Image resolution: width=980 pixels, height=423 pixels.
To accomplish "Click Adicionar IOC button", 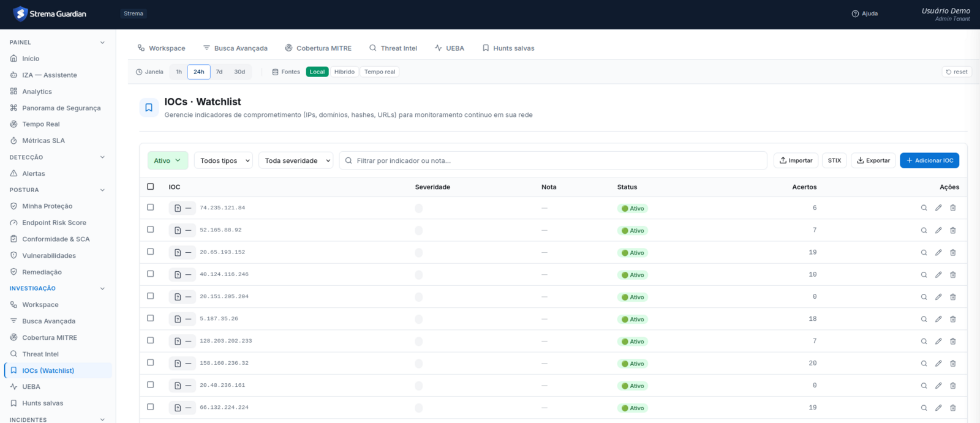I will point(929,160).
